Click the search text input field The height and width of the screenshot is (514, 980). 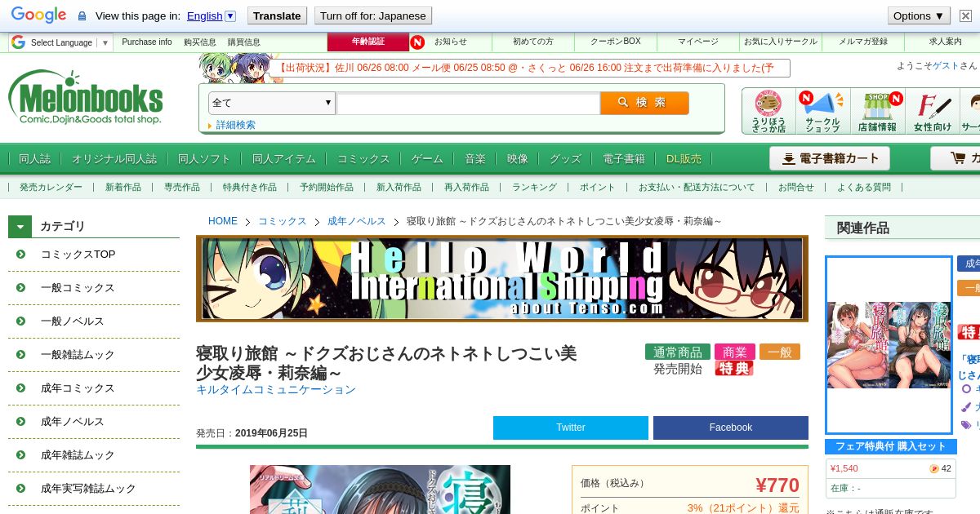coord(469,103)
